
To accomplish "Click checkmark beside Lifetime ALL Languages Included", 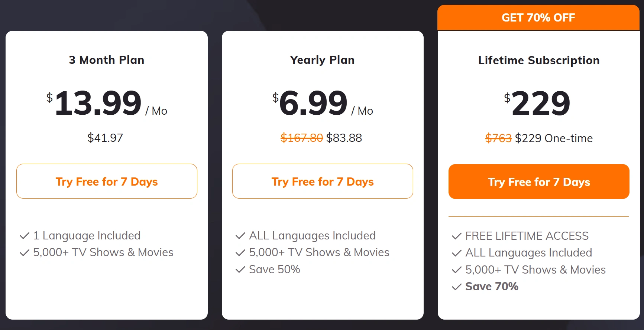I will (x=457, y=253).
